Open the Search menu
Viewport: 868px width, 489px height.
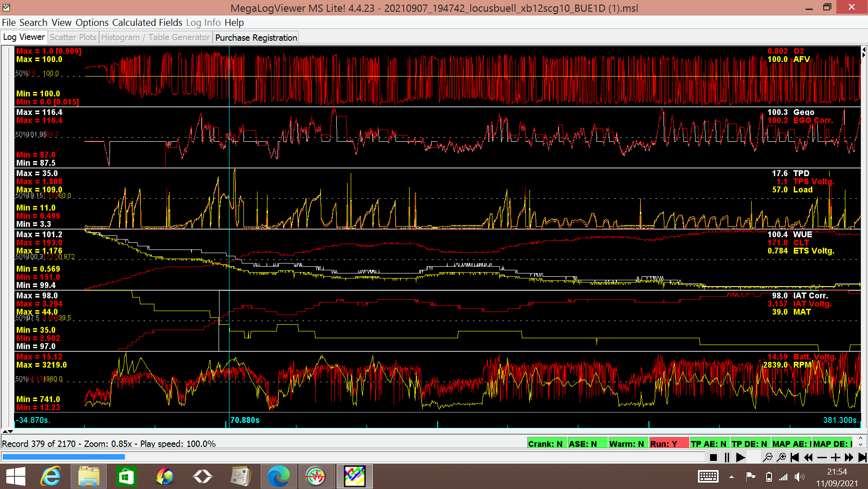[x=33, y=23]
